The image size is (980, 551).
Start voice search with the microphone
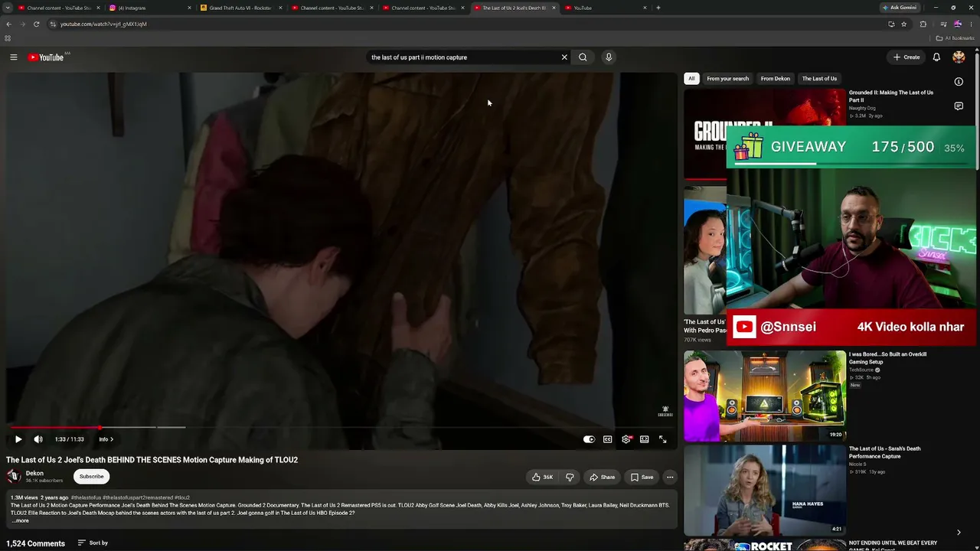609,57
